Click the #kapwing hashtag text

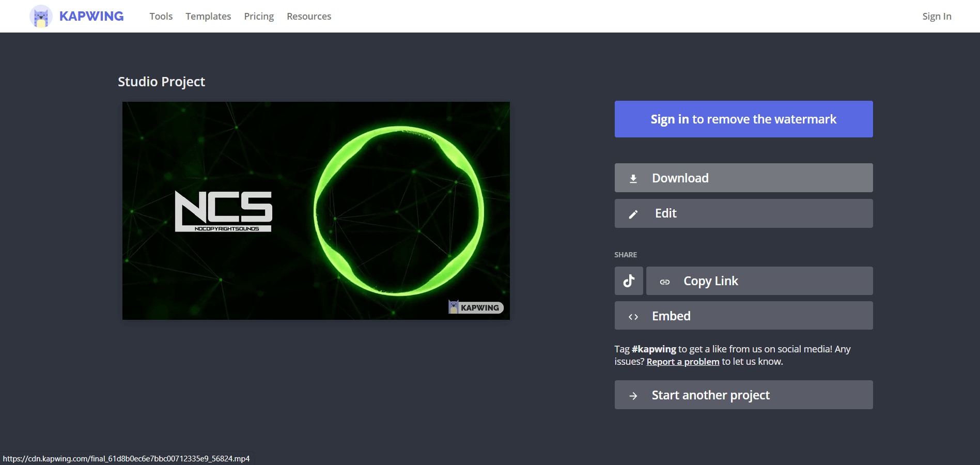pyautogui.click(x=654, y=349)
